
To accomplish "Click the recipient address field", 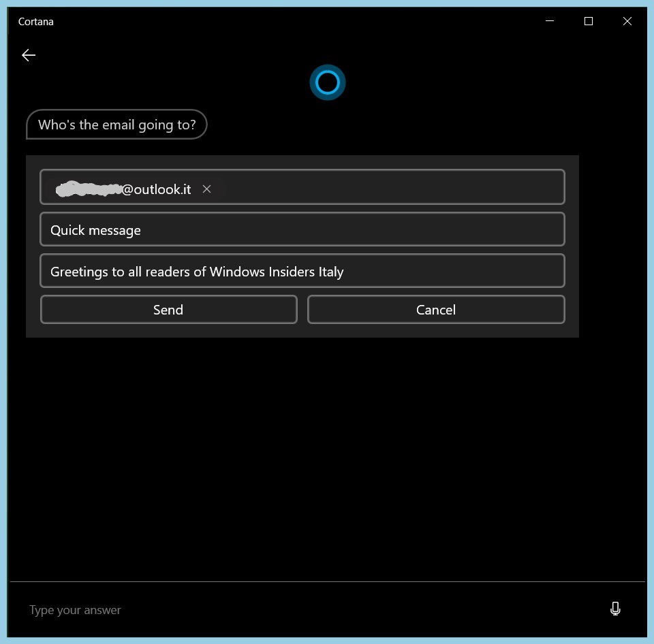I will (302, 187).
